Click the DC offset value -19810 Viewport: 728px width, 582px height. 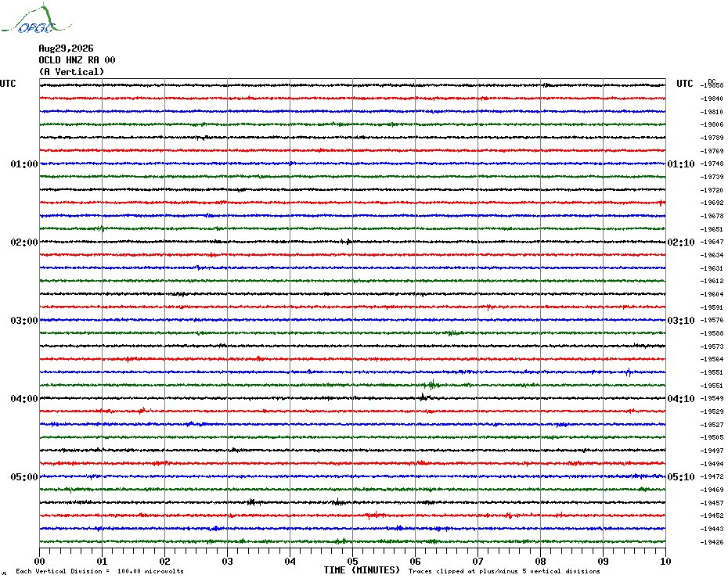point(712,112)
